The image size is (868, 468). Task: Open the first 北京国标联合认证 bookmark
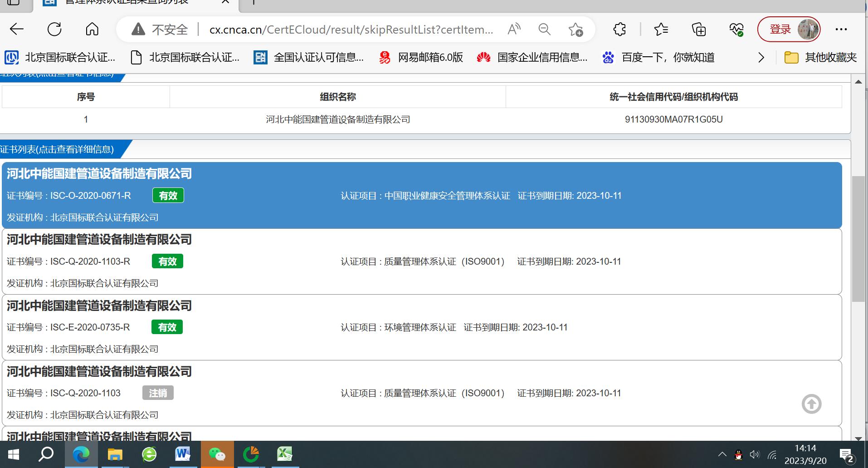(60, 57)
